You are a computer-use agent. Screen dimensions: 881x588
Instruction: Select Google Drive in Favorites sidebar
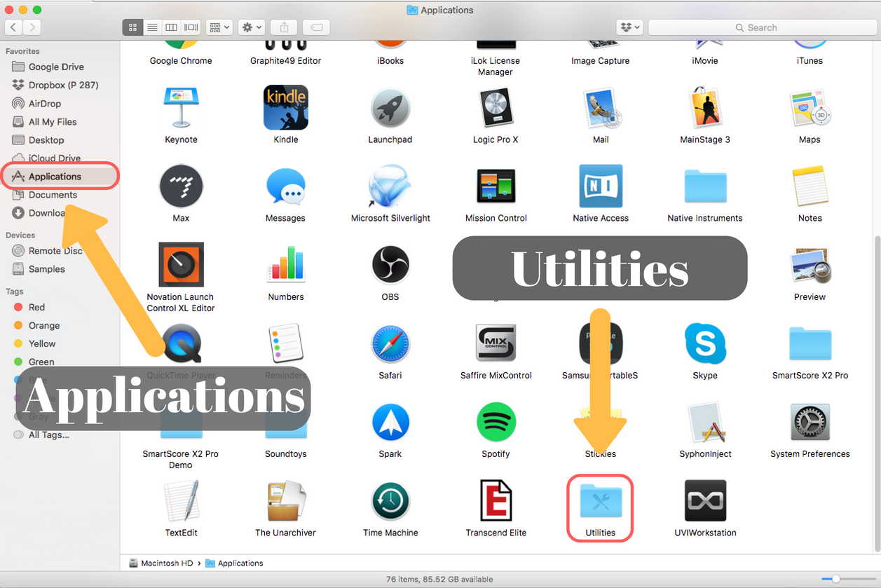56,67
